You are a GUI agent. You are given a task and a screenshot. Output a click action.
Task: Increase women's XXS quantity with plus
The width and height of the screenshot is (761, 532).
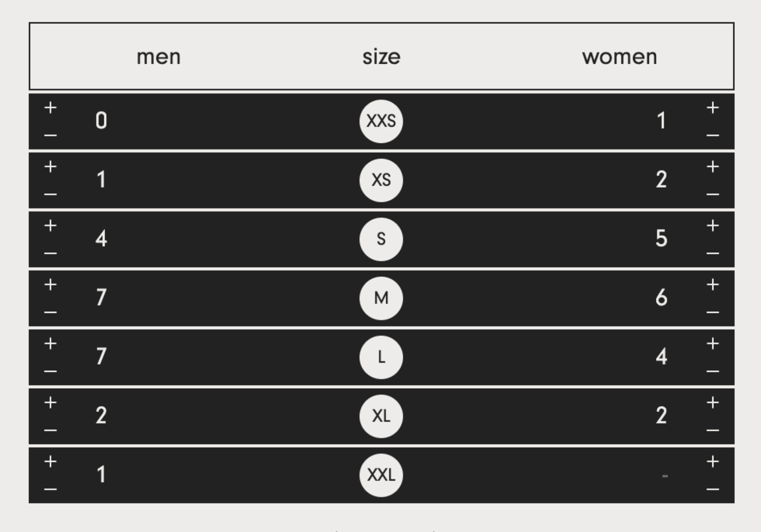[713, 108]
